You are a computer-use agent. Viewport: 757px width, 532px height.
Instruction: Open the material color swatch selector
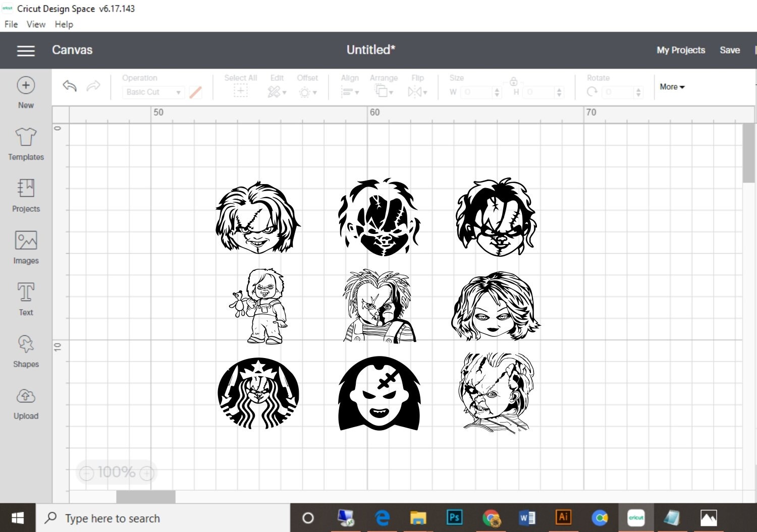(196, 92)
